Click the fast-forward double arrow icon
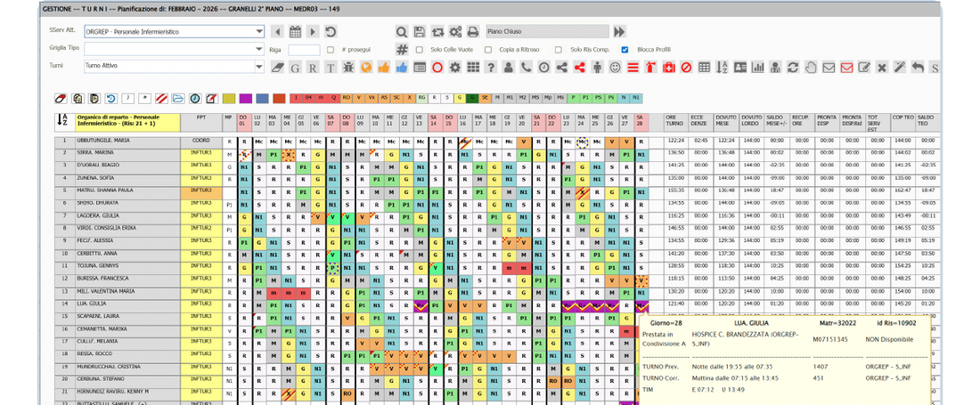Viewport: 980px width, 405px height. pos(619,32)
